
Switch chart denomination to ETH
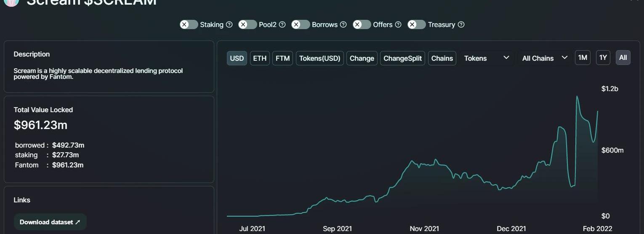[x=260, y=58]
